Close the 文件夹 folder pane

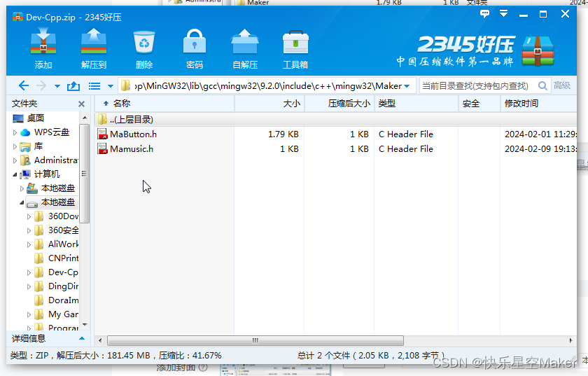coord(81,104)
